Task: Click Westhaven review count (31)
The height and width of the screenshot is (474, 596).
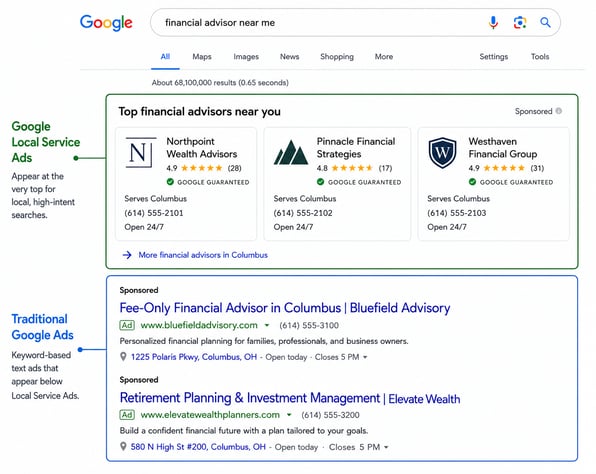Action: click(x=537, y=168)
